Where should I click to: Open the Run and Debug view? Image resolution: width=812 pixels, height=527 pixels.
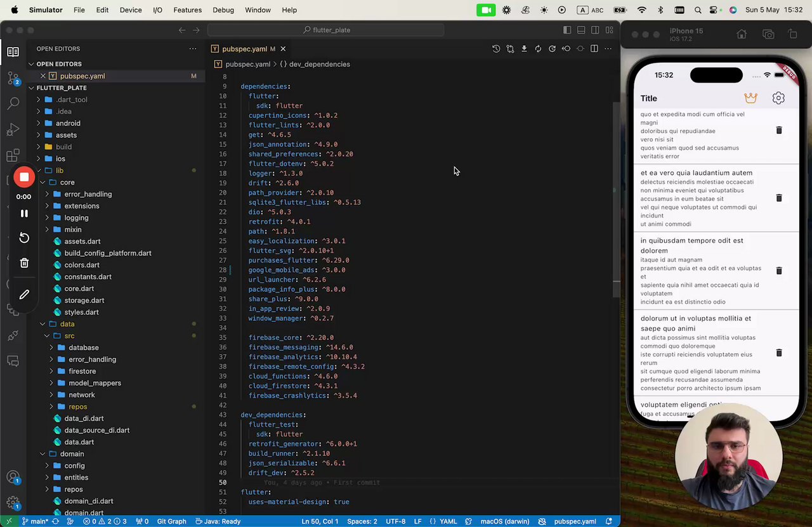point(13,130)
